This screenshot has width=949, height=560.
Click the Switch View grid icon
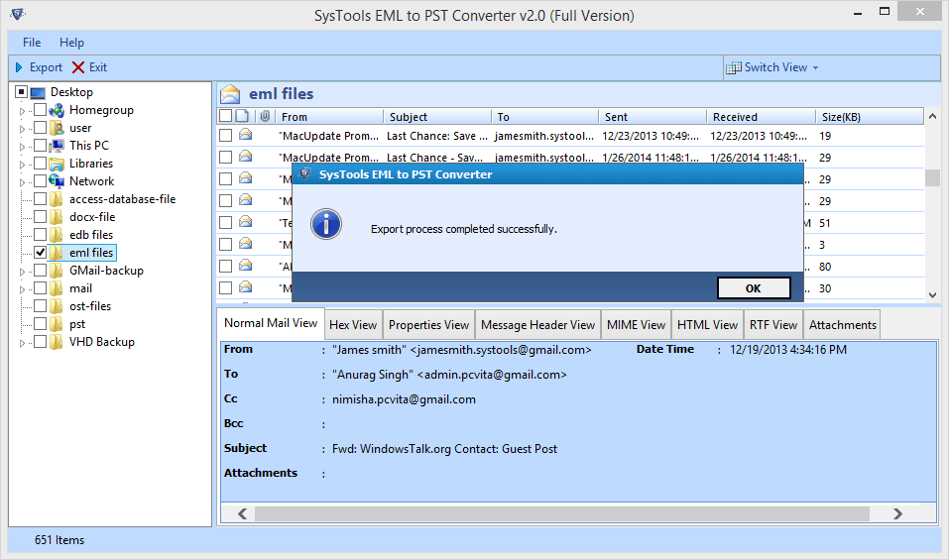(734, 67)
